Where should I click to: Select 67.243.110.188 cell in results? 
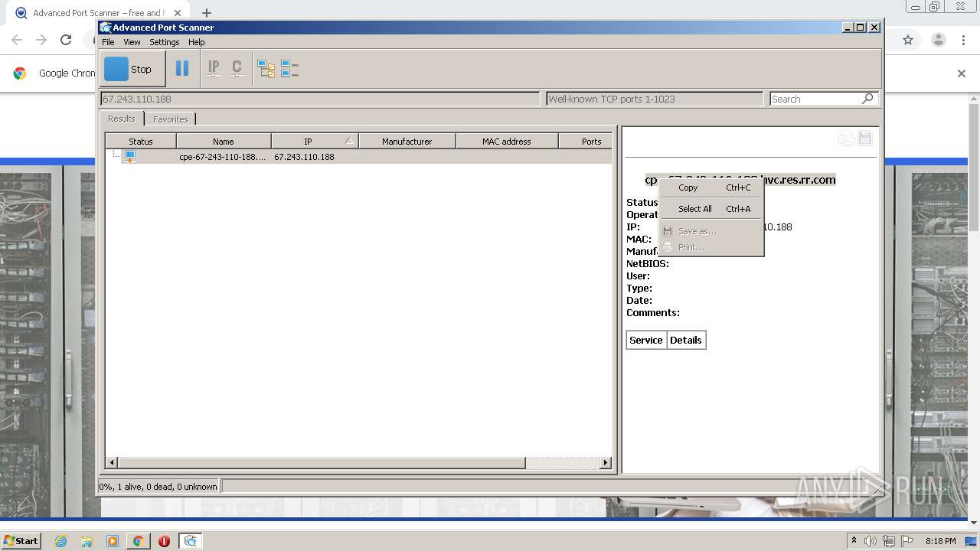304,157
